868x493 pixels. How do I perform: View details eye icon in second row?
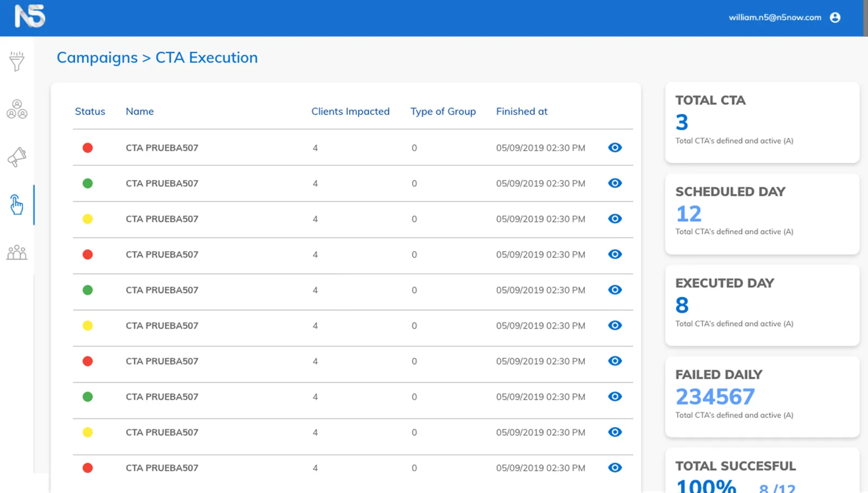(615, 183)
